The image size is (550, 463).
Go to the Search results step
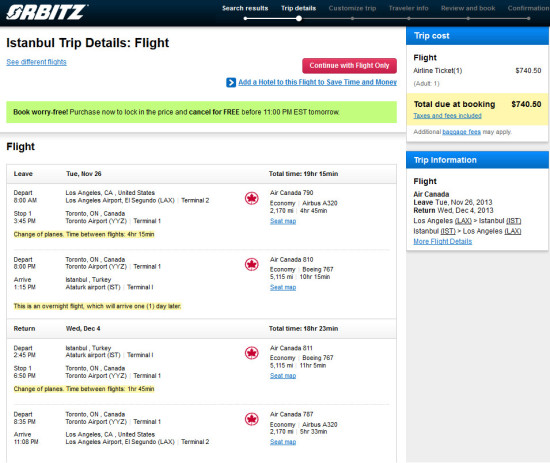245,8
